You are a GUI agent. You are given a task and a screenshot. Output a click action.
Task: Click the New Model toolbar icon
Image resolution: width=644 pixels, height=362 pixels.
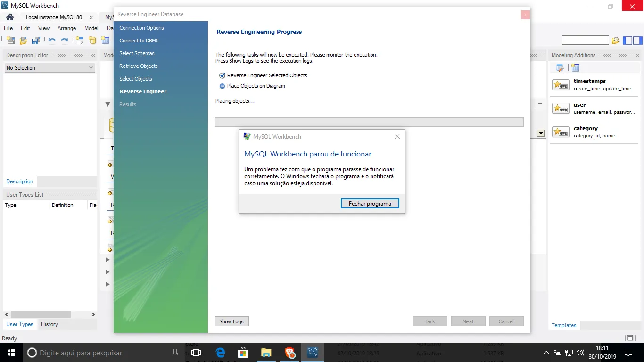(10, 41)
